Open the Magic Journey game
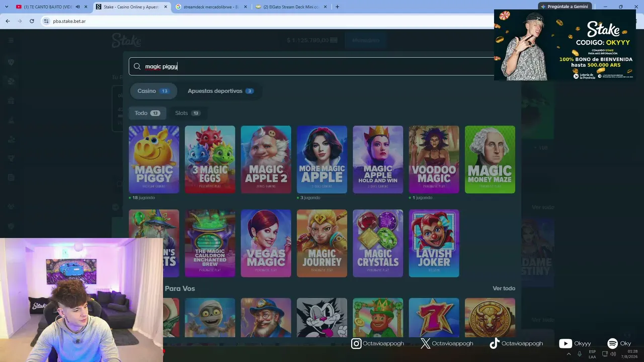 tap(322, 243)
